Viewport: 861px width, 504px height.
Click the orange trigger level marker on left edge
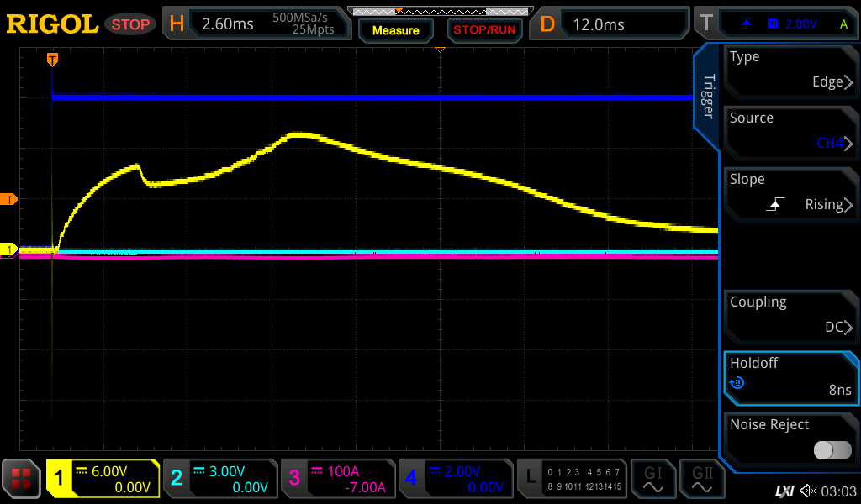tap(10, 199)
